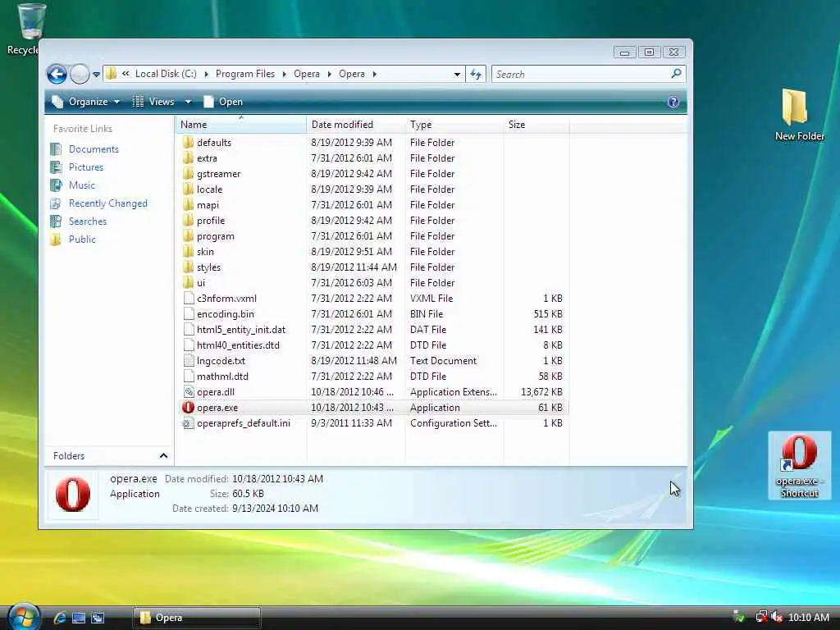The width and height of the screenshot is (840, 630).
Task: Select the locale folder icon
Action: [x=188, y=189]
